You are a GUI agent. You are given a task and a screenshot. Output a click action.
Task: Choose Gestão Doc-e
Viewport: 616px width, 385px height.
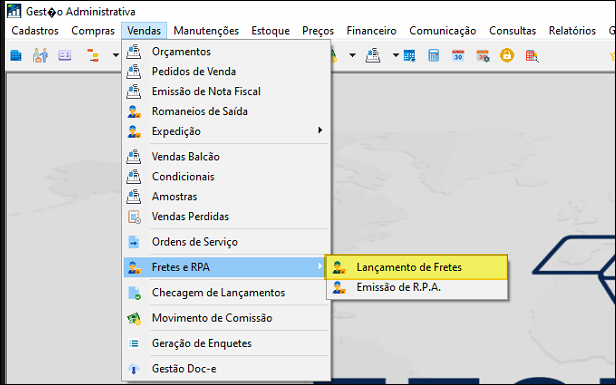pos(226,368)
